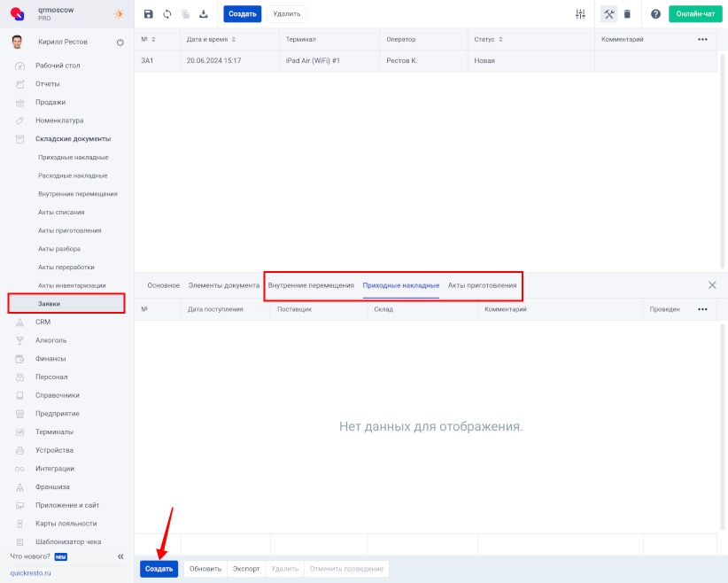Collapse Складские документы section
Image resolution: width=728 pixels, height=583 pixels.
[x=73, y=139]
